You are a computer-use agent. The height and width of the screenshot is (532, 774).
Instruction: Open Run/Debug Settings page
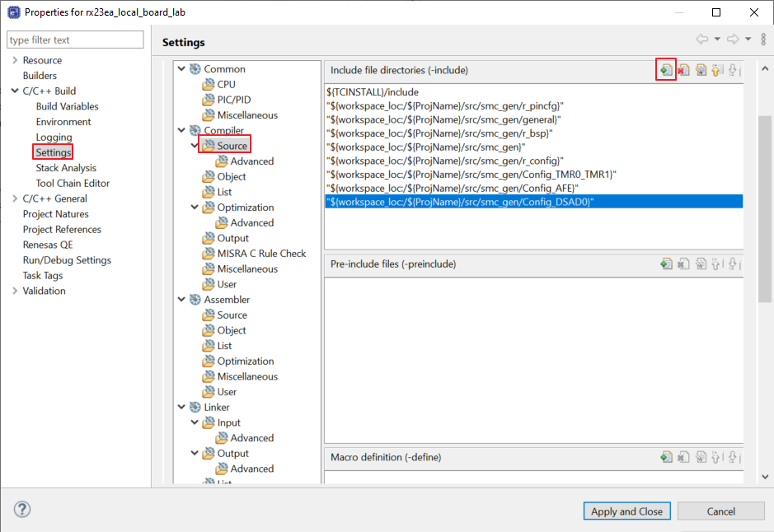[x=67, y=260]
